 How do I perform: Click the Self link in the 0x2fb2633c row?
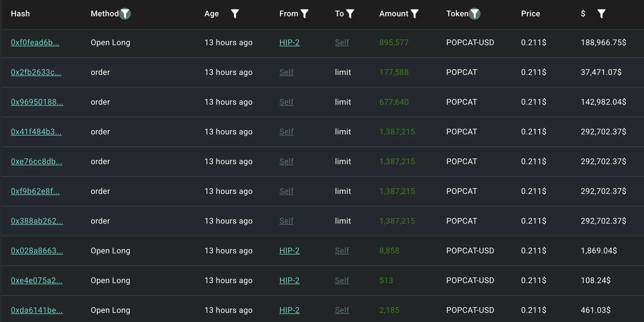click(286, 72)
